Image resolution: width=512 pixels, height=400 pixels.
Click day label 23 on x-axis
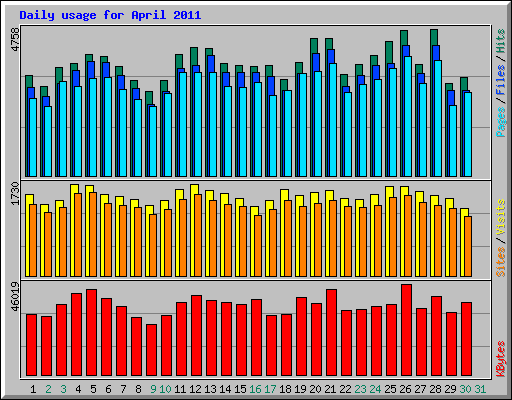point(360,389)
